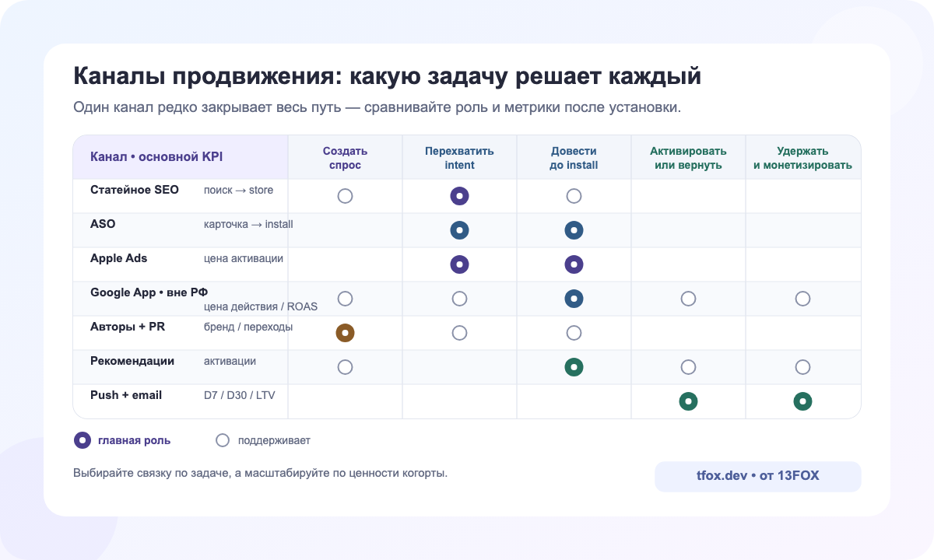Select the Рекомендации circle under Удержать и монетизировать

pyautogui.click(x=803, y=367)
